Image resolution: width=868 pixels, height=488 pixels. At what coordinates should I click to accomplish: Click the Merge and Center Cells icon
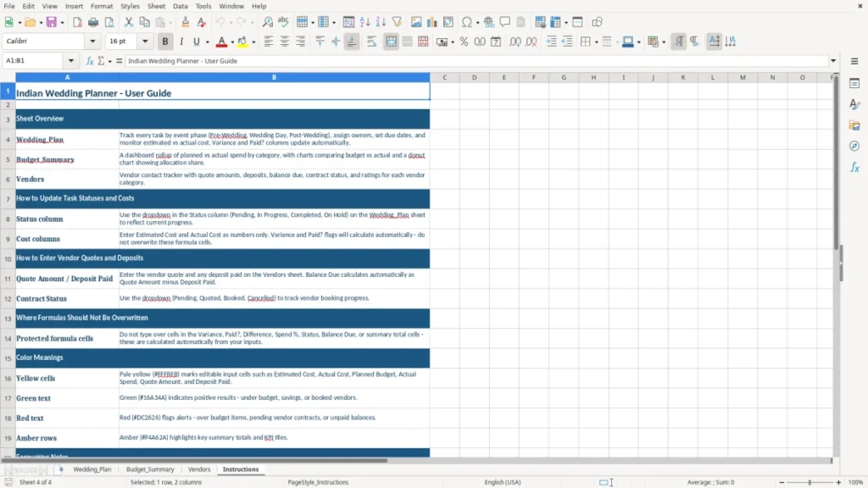[391, 42]
